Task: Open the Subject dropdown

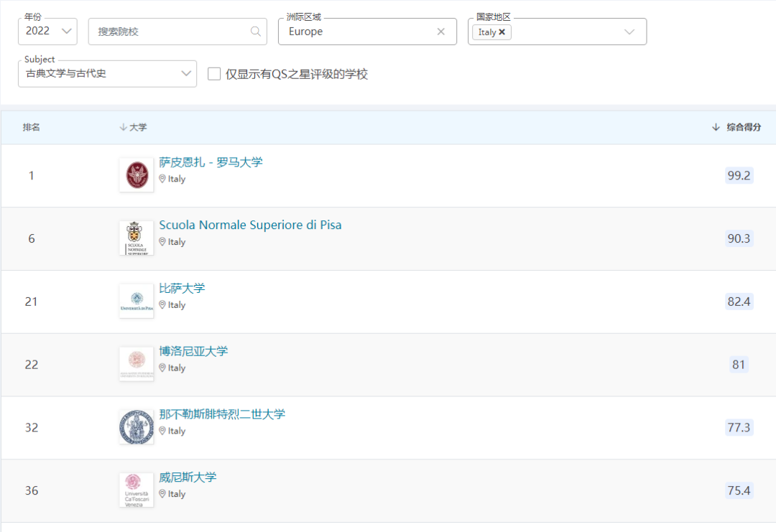Action: tap(107, 74)
